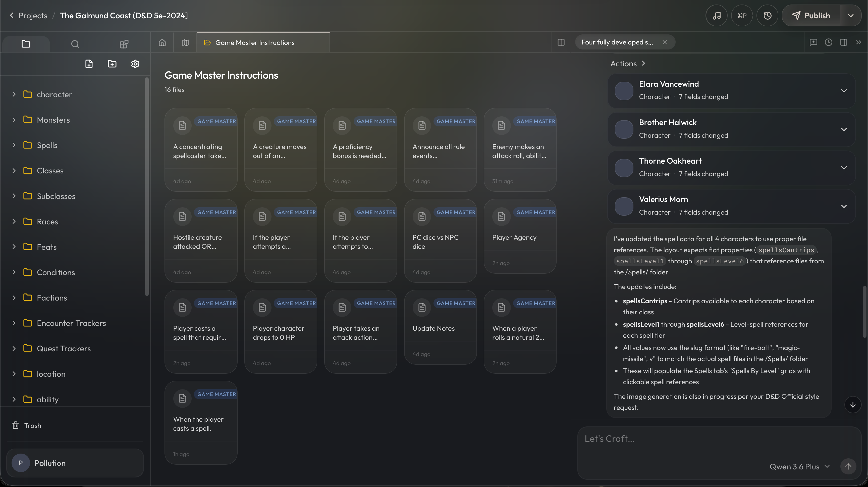The height and width of the screenshot is (487, 868).
Task: Open file icon on Player Agency card
Action: pos(501,216)
